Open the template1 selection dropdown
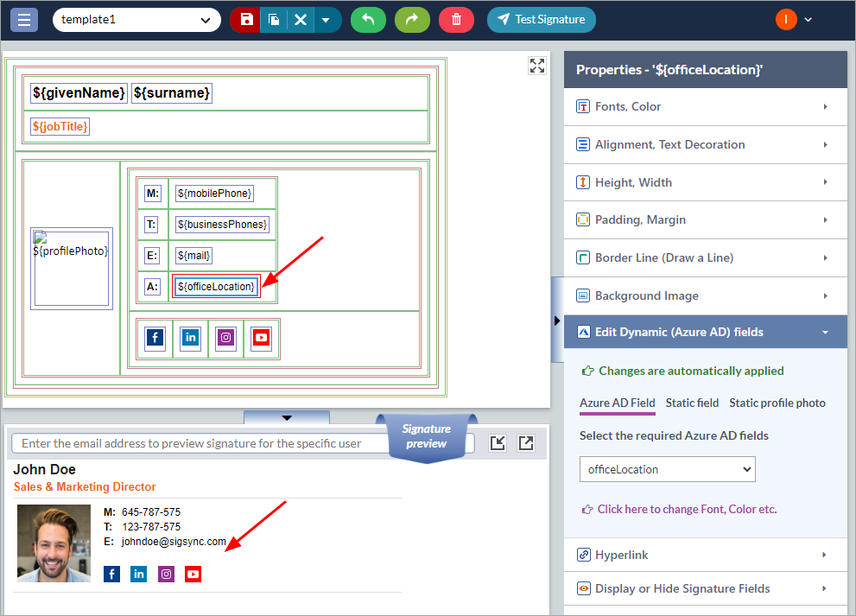This screenshot has height=616, width=856. pos(136,20)
